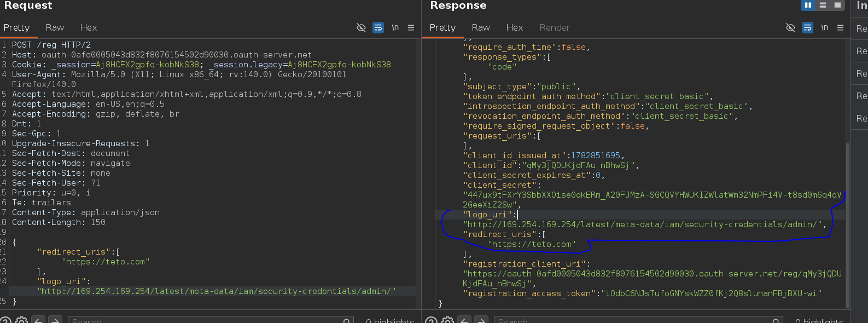
Task: Open the Request editor hamburger menu
Action: tap(411, 27)
